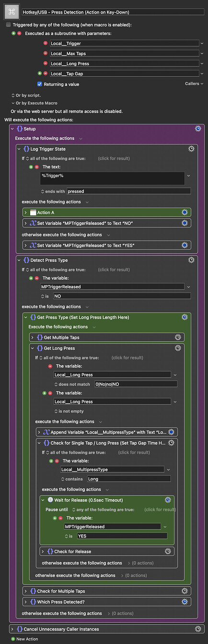The image size is (208, 644).
Task: Collapse the Detect Press Type action
Action: [x=19, y=260]
